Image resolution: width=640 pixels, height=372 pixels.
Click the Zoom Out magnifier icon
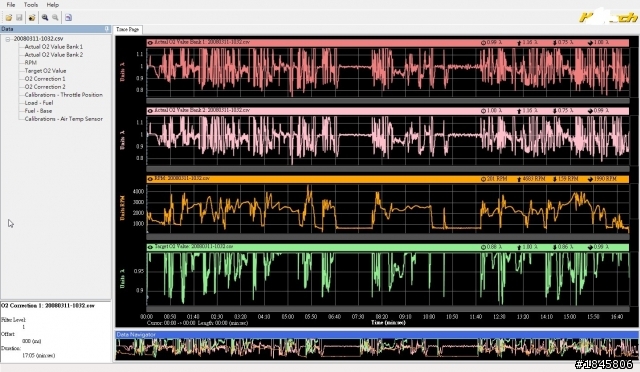coord(55,18)
